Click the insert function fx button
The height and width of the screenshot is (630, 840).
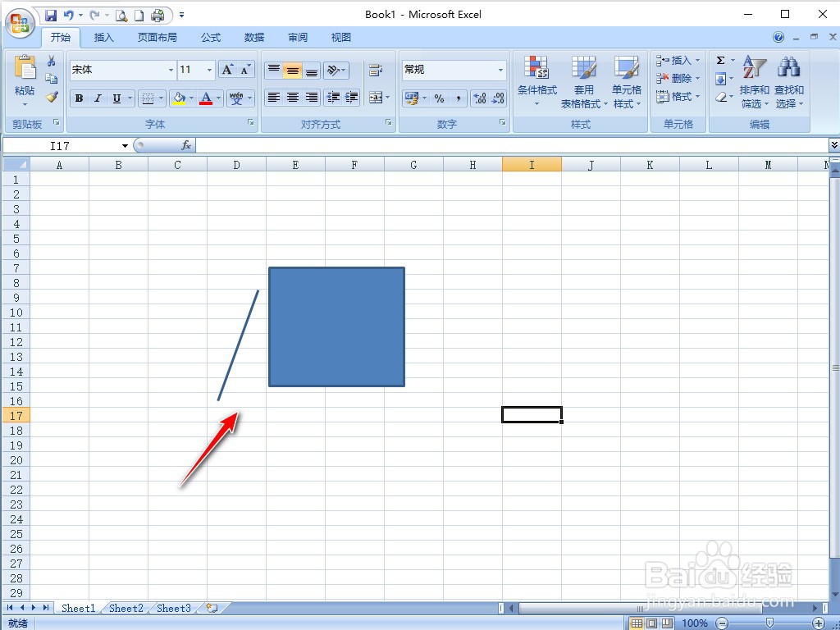point(186,145)
